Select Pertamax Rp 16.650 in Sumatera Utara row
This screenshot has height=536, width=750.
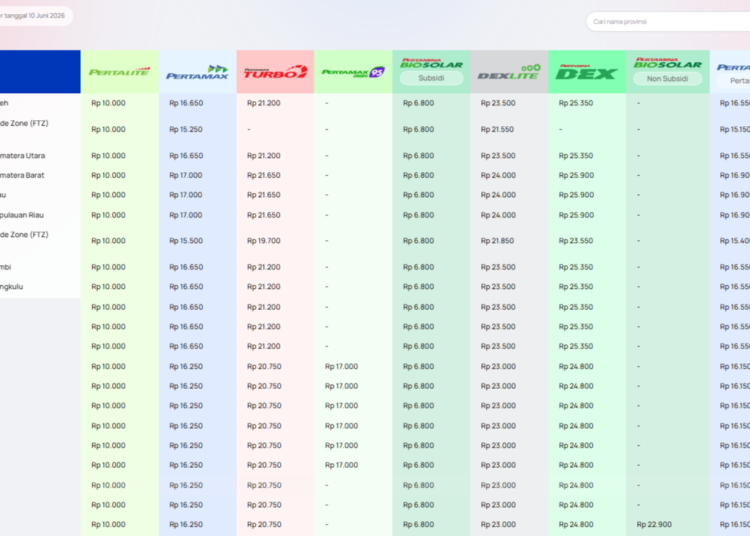(x=186, y=155)
